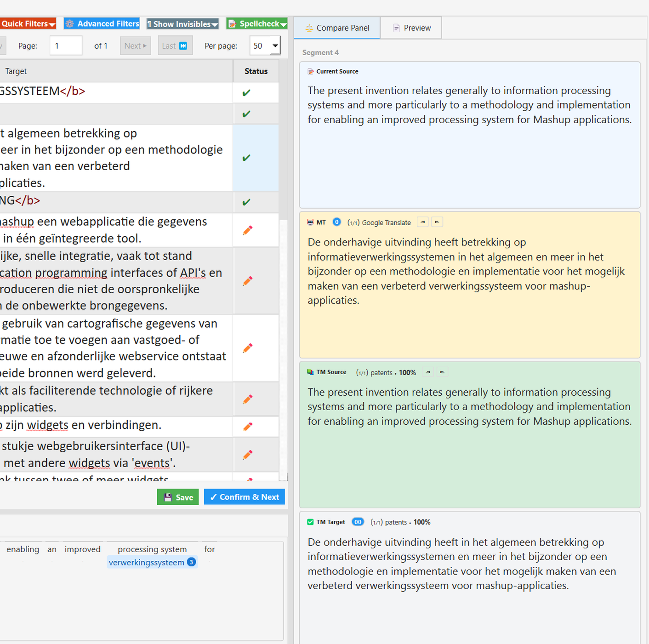The image size is (649, 644).
Task: Toggle Show Invisibles
Action: [x=182, y=24]
